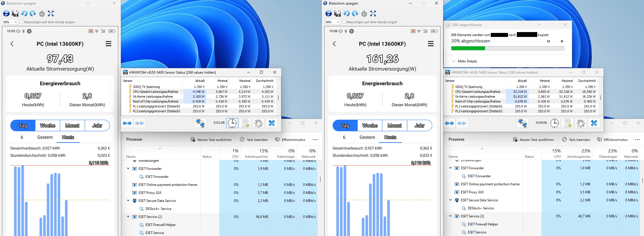Rotate left using arrow in 15:05 mirror window
The width and height of the screenshot is (644, 236).
click(x=24, y=13)
